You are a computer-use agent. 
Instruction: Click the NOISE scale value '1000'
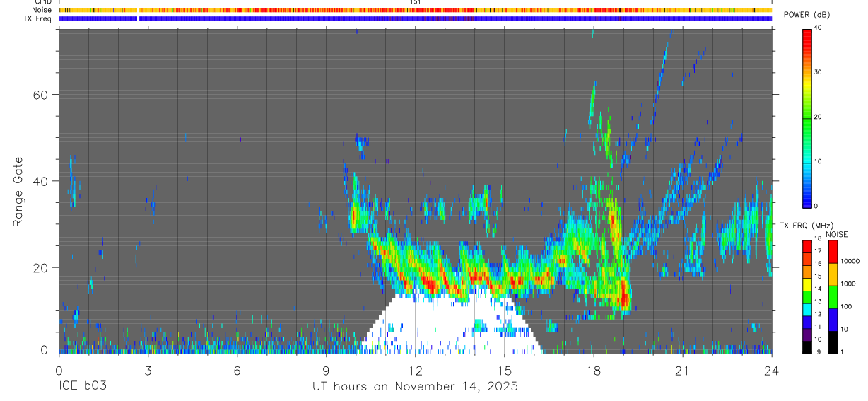(848, 284)
